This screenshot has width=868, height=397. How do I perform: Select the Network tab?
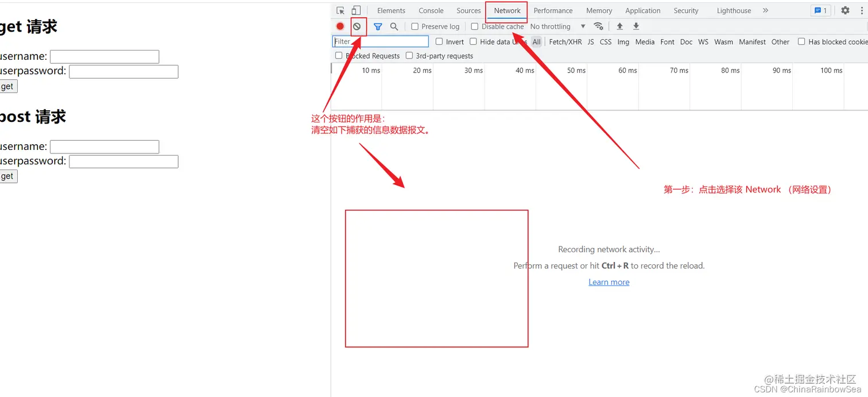[x=507, y=10]
